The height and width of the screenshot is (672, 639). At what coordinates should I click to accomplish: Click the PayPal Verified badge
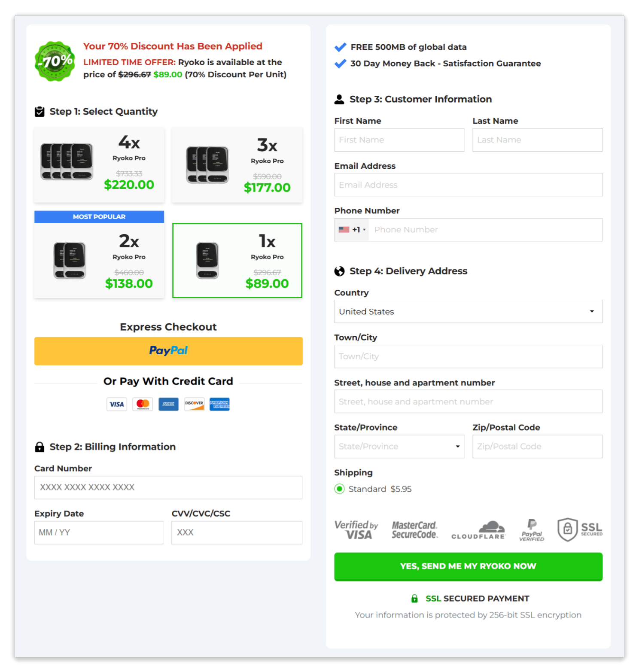(532, 530)
